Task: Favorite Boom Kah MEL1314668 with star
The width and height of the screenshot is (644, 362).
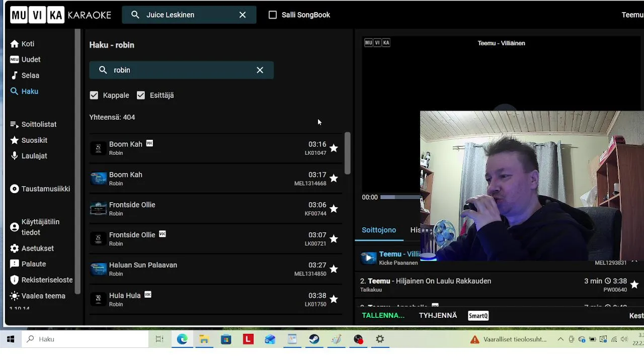Action: (334, 178)
